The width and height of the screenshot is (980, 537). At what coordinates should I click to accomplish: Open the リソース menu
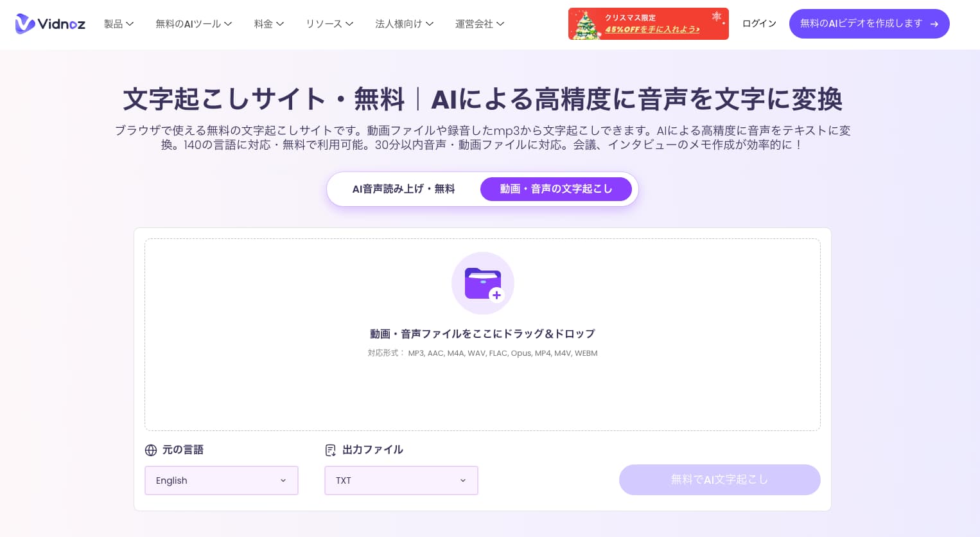(329, 24)
